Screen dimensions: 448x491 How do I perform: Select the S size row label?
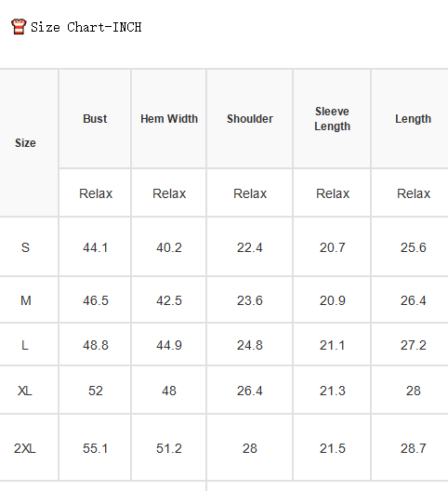pos(25,247)
